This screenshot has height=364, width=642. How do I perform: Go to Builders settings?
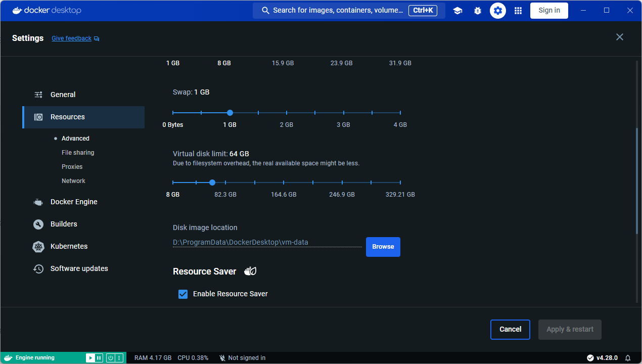pos(83,224)
